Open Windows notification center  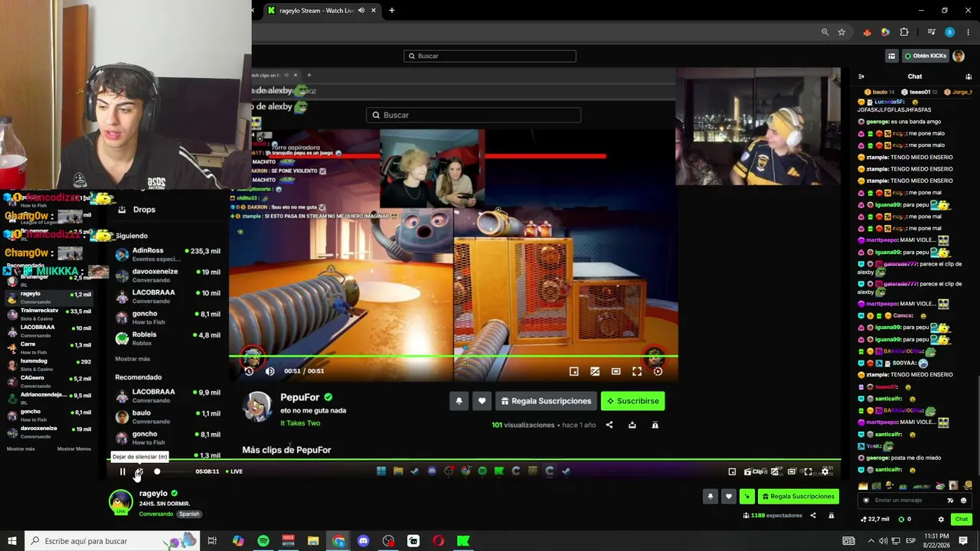[963, 541]
